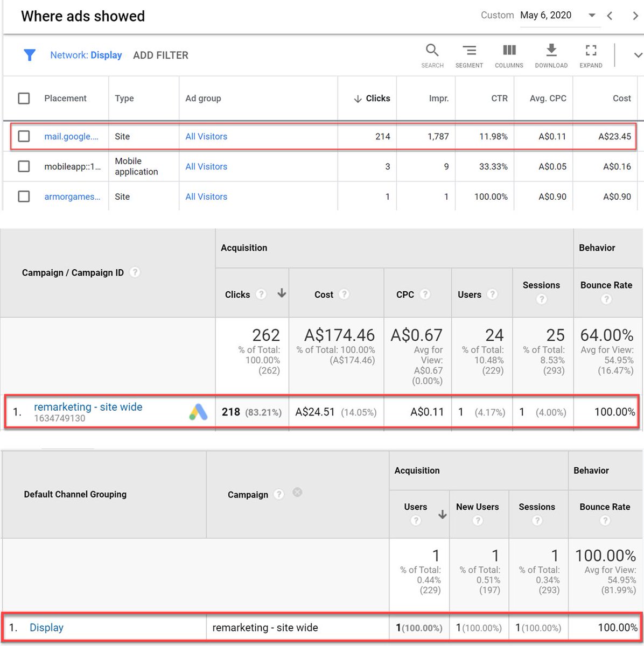
Task: Click sort arrow next to Users in bottom table
Action: (442, 515)
